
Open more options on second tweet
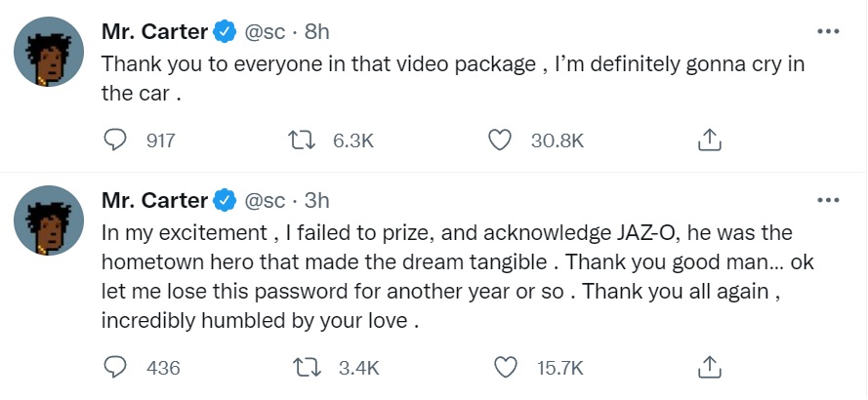(827, 200)
